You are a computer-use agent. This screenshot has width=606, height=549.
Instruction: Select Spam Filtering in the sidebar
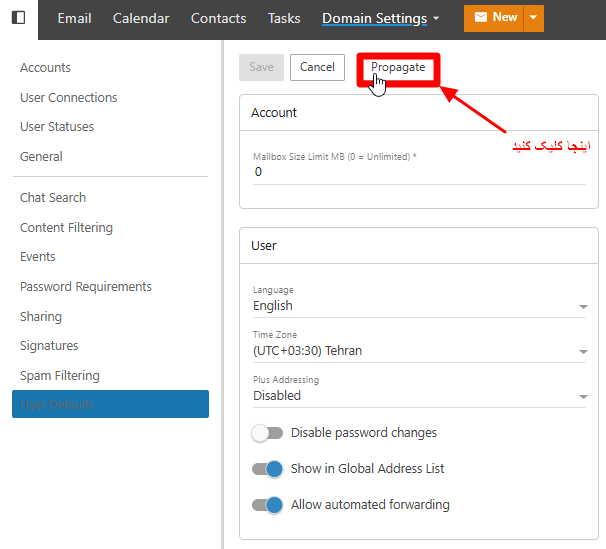coord(60,376)
